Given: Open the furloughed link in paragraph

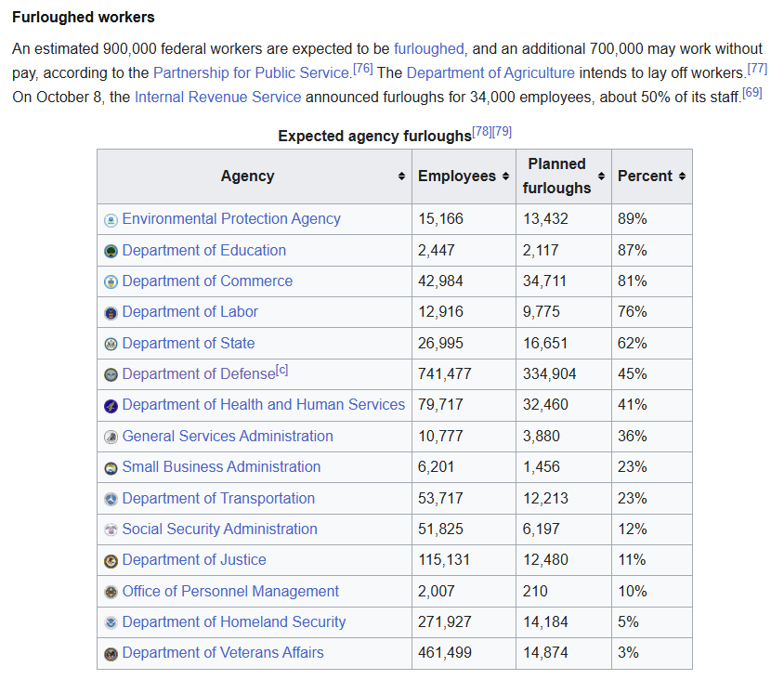Looking at the screenshot, I should tap(429, 49).
